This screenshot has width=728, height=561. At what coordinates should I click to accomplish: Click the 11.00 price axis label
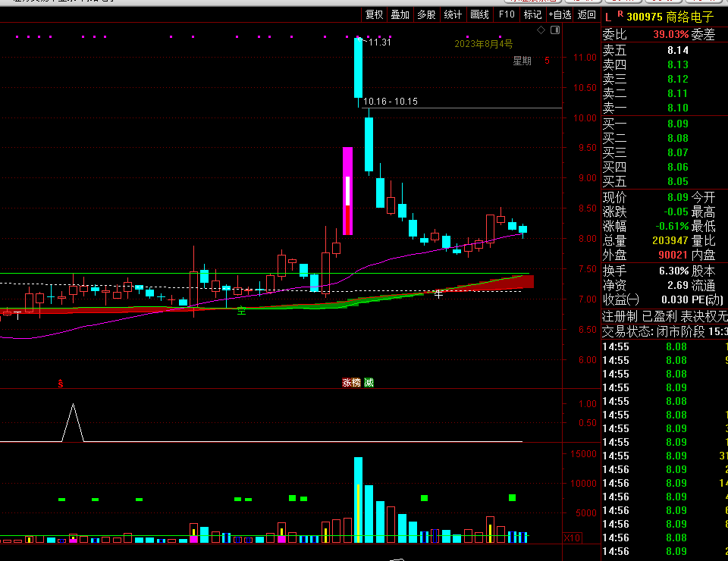pyautogui.click(x=585, y=58)
